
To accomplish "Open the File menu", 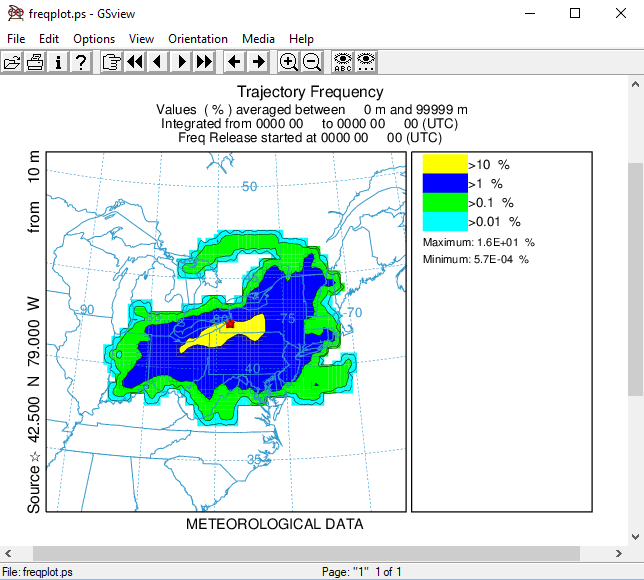I will click(16, 39).
